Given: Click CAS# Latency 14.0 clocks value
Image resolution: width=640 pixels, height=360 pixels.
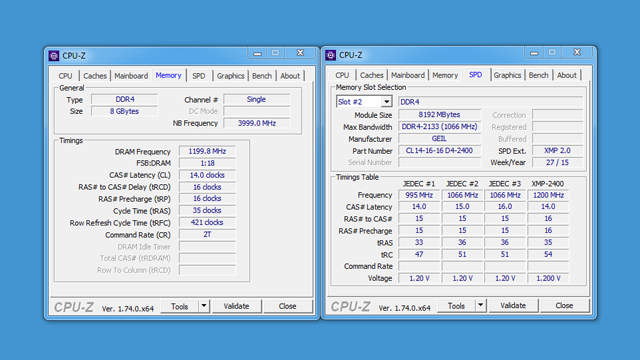Looking at the screenshot, I should tap(207, 175).
